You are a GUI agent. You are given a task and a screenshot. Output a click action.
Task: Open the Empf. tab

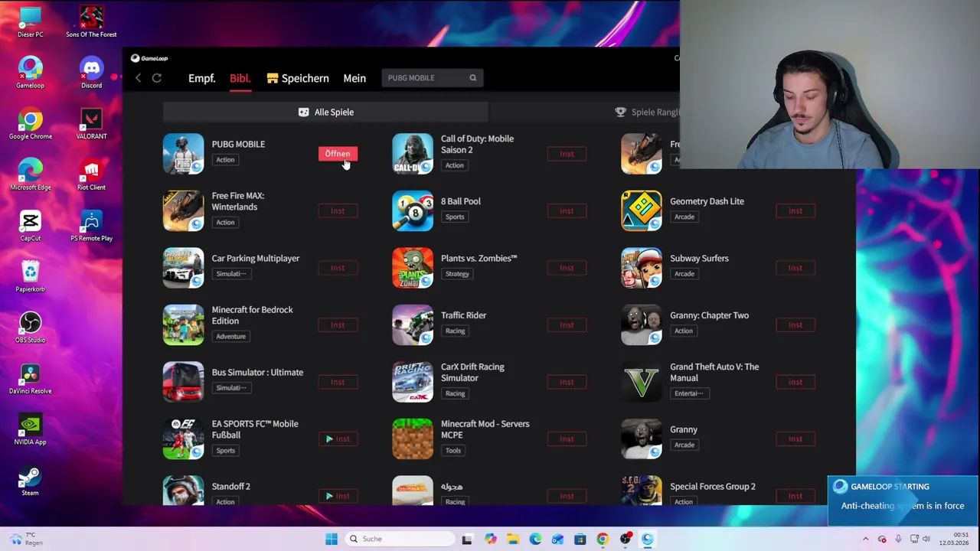202,78
